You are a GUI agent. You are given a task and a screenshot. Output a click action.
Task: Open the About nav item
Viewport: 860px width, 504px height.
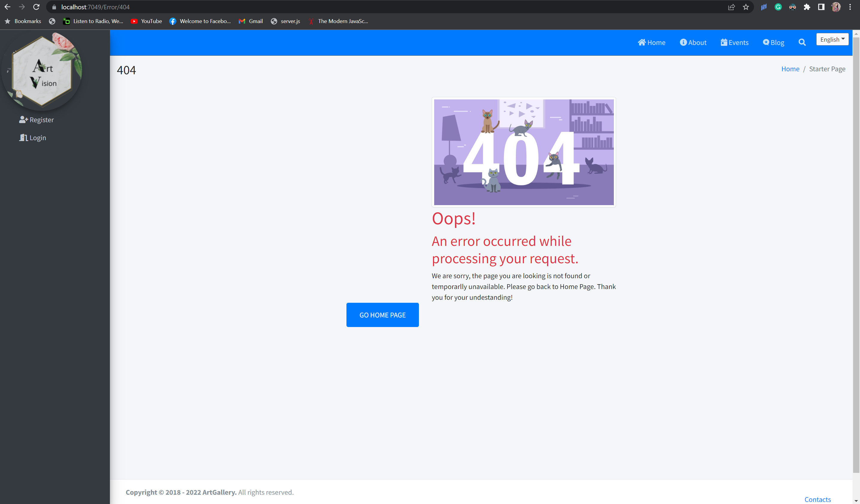(693, 42)
